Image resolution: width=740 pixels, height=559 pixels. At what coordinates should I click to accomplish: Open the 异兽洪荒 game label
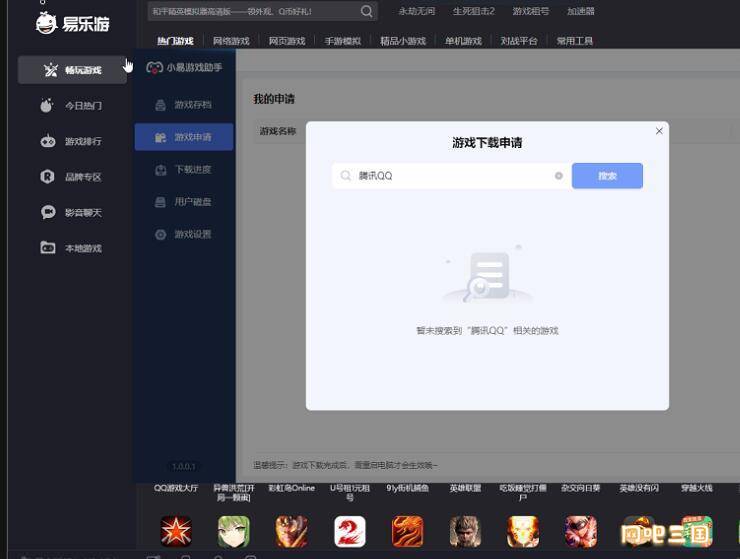tap(234, 492)
